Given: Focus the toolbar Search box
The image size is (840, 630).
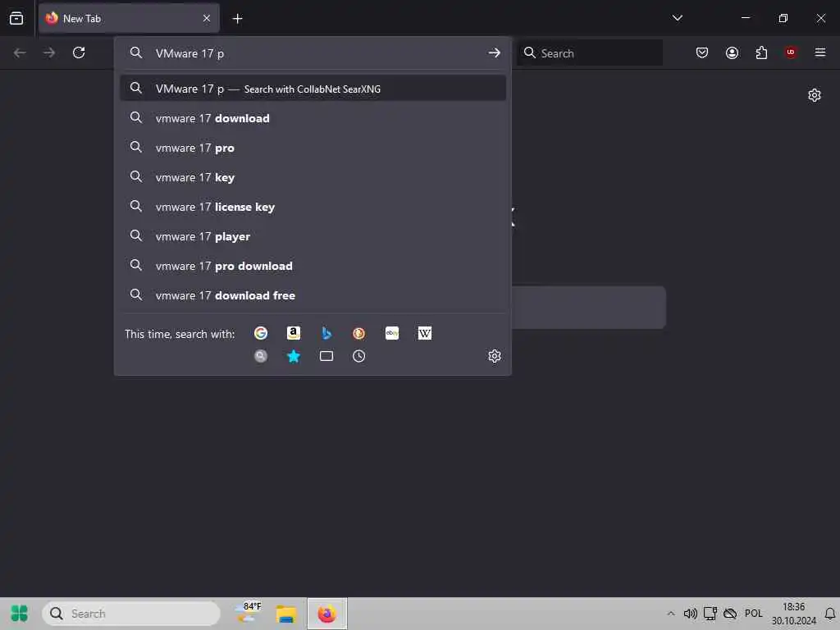Looking at the screenshot, I should [589, 52].
